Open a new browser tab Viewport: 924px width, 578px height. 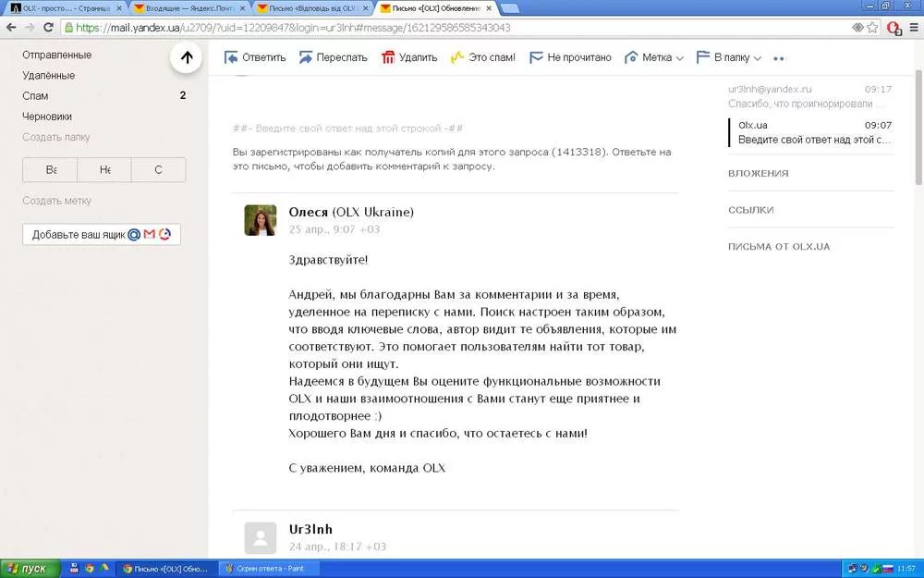510,8
